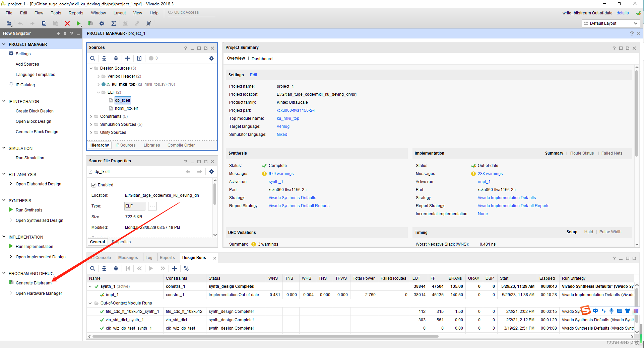Open Sources panel settings gear
Image resolution: width=644 pixels, height=348 pixels.
(211, 58)
